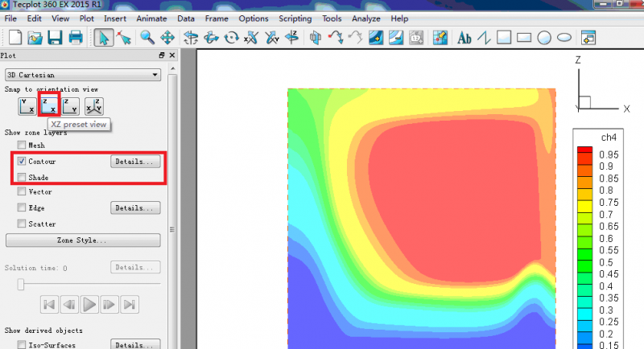This screenshot has height=349, width=644.
Task: Snap to the ZY preset view
Action: [71, 106]
